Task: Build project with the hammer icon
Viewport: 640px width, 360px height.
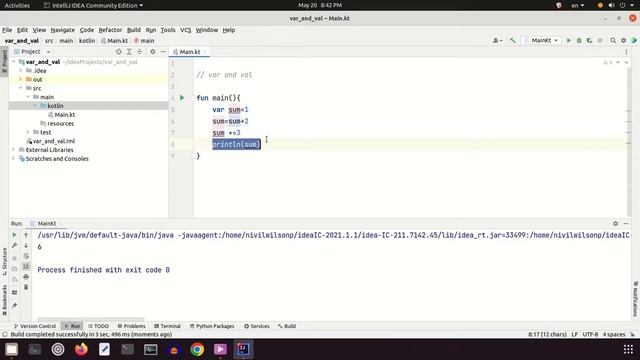Action: [x=513, y=40]
